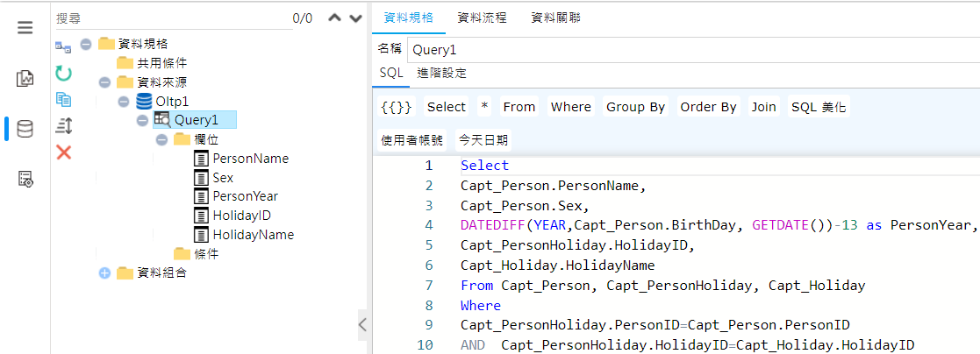Viewport: 980px width, 354px height.
Task: Click the red delete X icon
Action: [64, 152]
